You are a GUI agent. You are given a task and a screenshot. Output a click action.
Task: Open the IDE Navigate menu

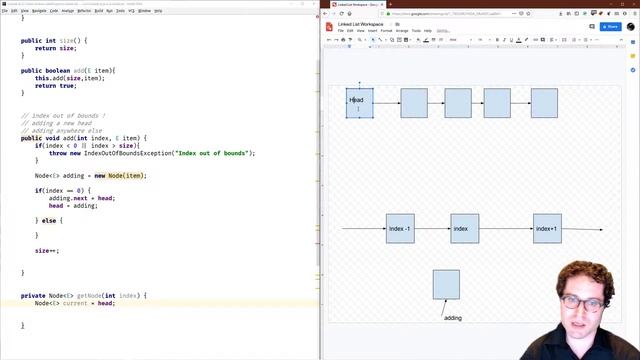[x=39, y=11]
